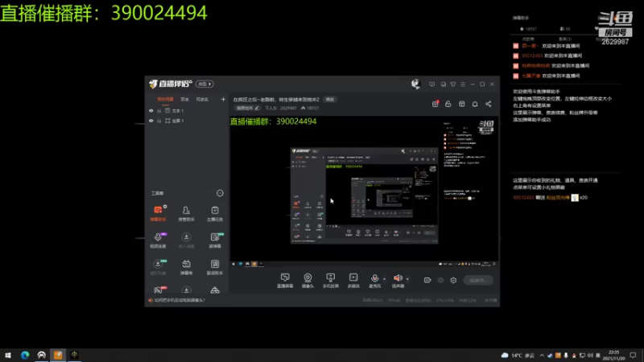This screenshot has height=362, width=644.
Task: Edit the category tag below stream title
Action: coord(248,108)
